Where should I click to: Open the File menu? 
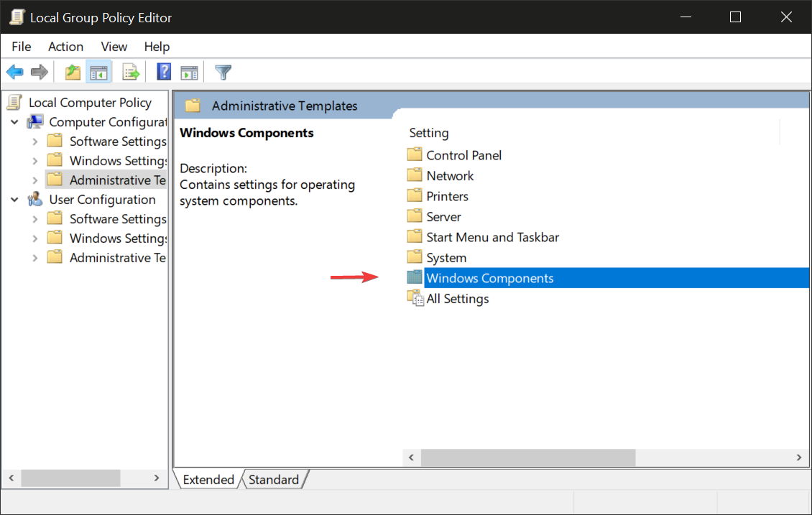22,47
